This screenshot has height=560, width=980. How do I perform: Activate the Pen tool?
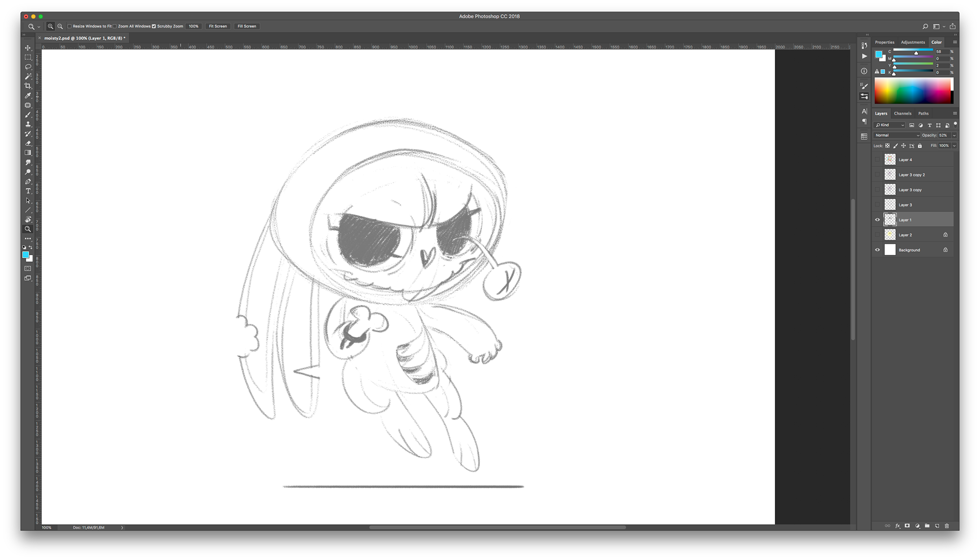tap(28, 181)
